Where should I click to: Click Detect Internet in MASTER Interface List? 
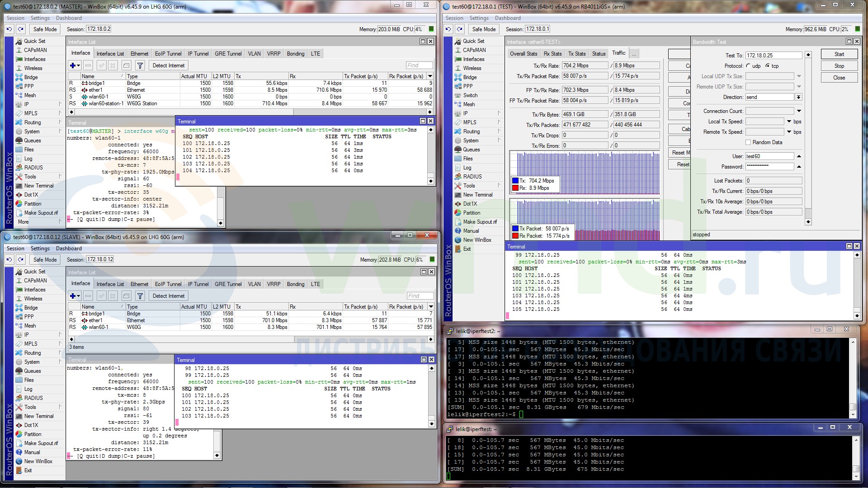(169, 66)
